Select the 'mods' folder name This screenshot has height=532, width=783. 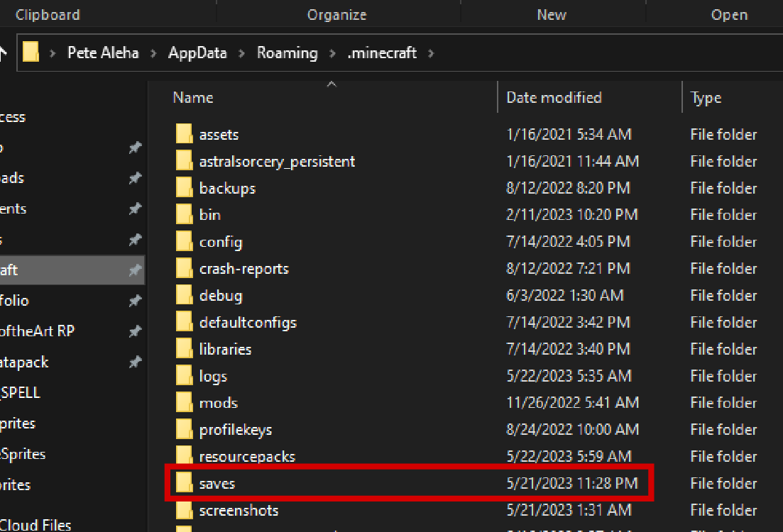218,403
